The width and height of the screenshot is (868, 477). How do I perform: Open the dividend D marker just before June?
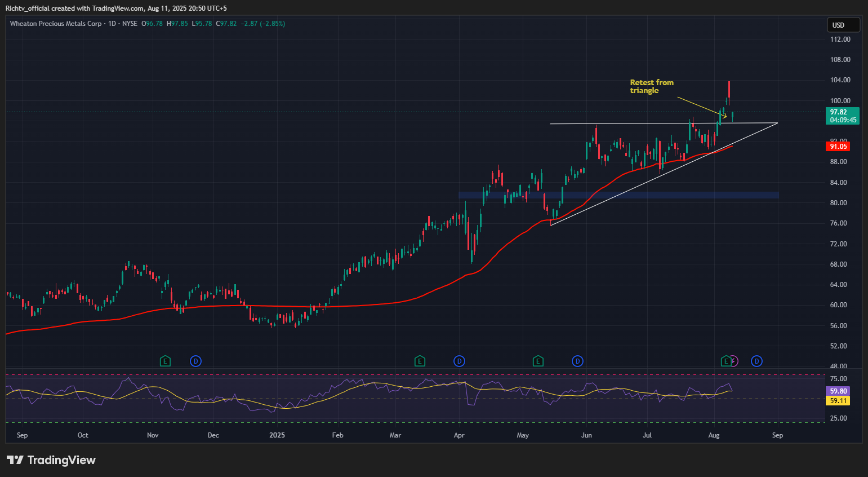click(577, 361)
